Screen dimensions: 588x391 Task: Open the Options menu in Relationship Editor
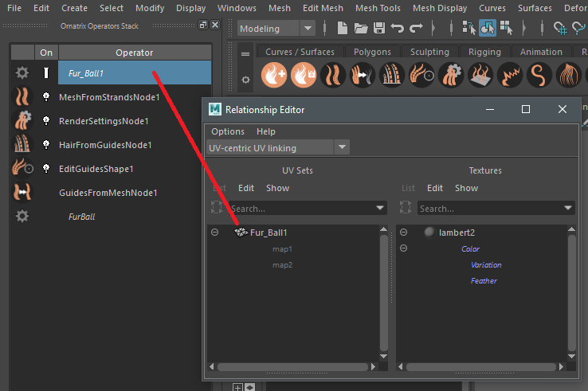click(x=228, y=131)
